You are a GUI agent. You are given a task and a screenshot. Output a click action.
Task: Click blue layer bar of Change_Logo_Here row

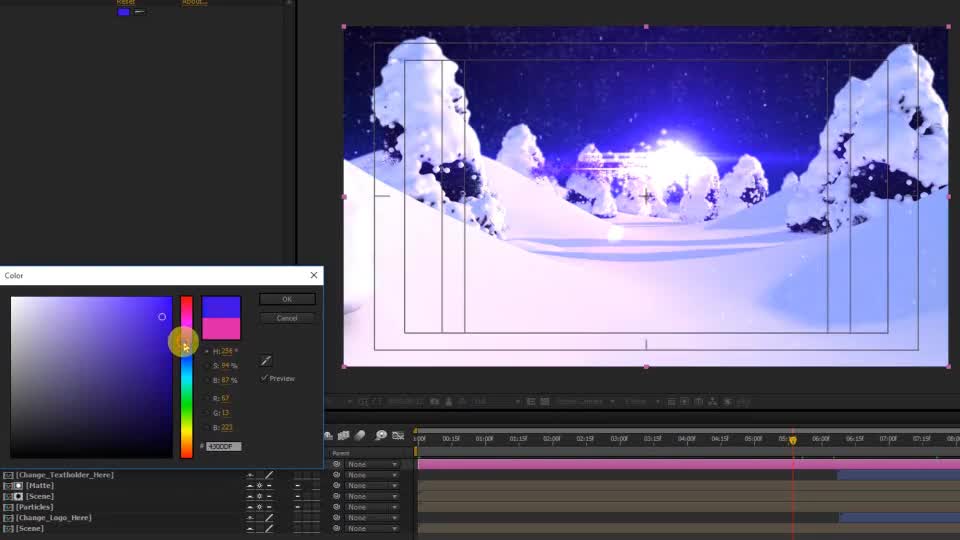pyautogui.click(x=899, y=518)
